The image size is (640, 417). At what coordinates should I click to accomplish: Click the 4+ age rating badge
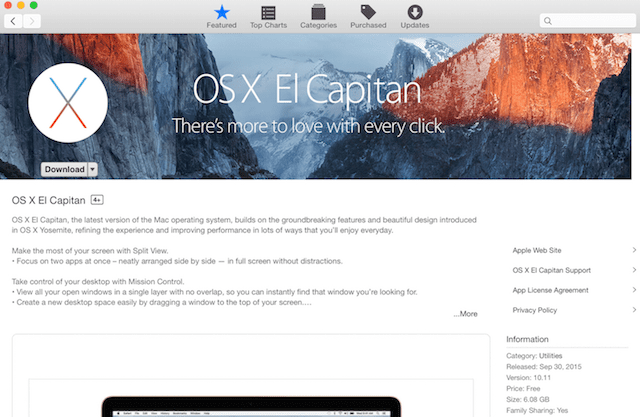98,200
